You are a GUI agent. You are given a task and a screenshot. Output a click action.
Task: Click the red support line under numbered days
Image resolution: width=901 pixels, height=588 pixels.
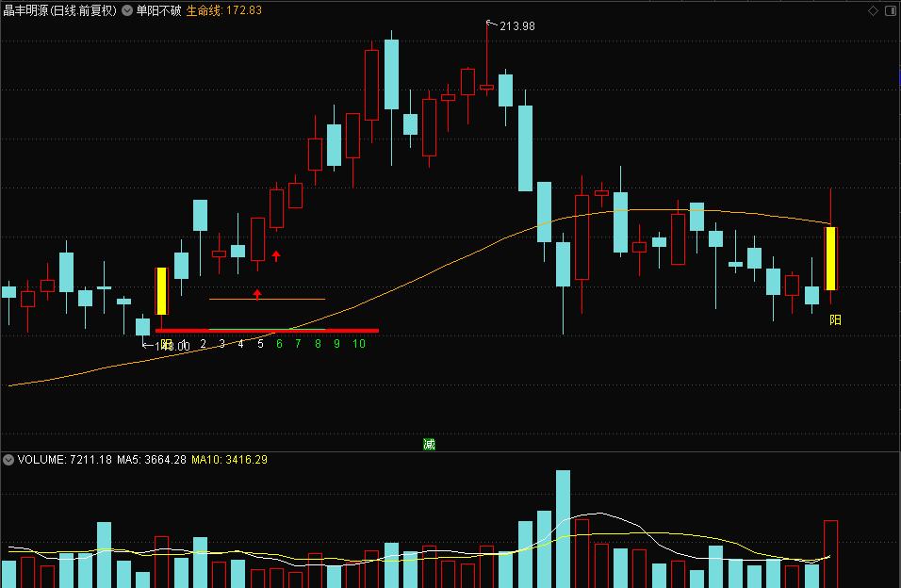268,331
